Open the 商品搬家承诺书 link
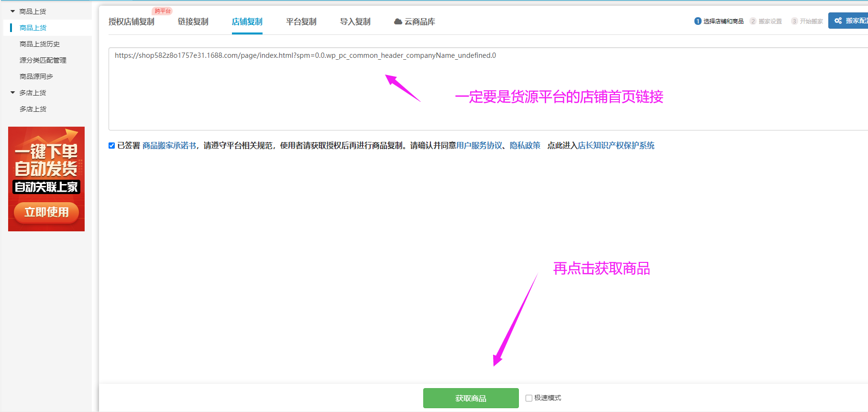 pyautogui.click(x=169, y=146)
